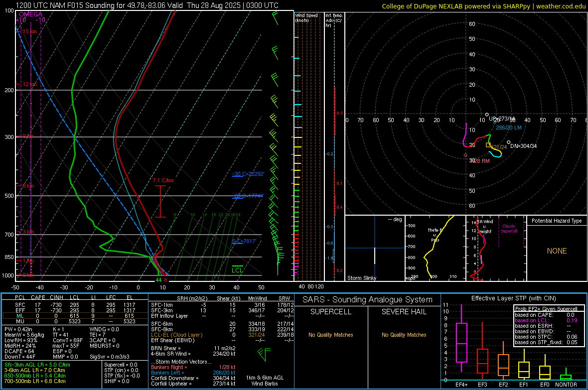Click the 15 km height marker
588x390 pixels.
point(29,31)
